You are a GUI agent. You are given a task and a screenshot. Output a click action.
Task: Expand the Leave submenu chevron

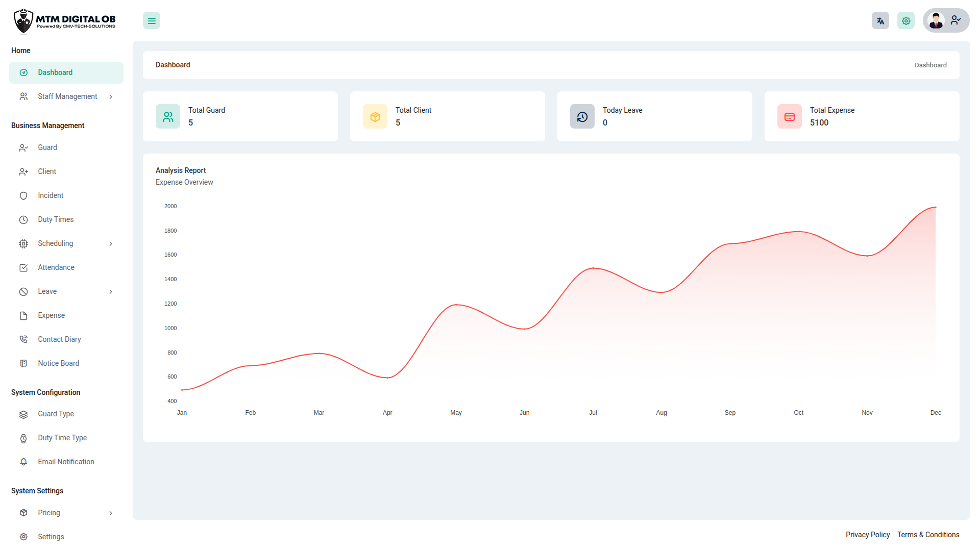pyautogui.click(x=111, y=292)
